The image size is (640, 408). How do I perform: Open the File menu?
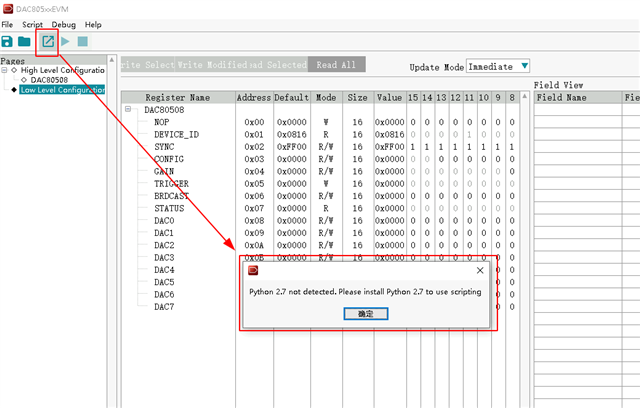(7, 24)
